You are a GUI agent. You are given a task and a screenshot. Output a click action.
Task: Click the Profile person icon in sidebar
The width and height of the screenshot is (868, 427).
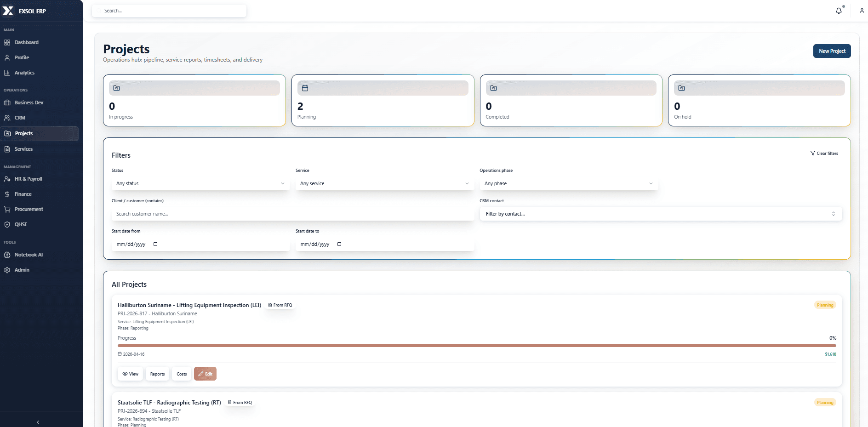[x=7, y=57]
